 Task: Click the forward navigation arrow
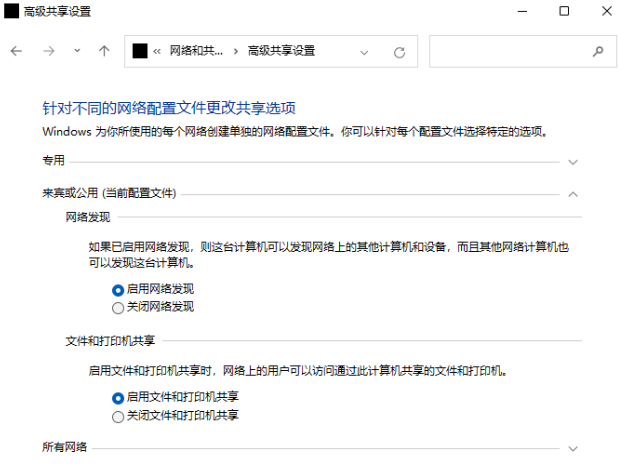(x=48, y=51)
